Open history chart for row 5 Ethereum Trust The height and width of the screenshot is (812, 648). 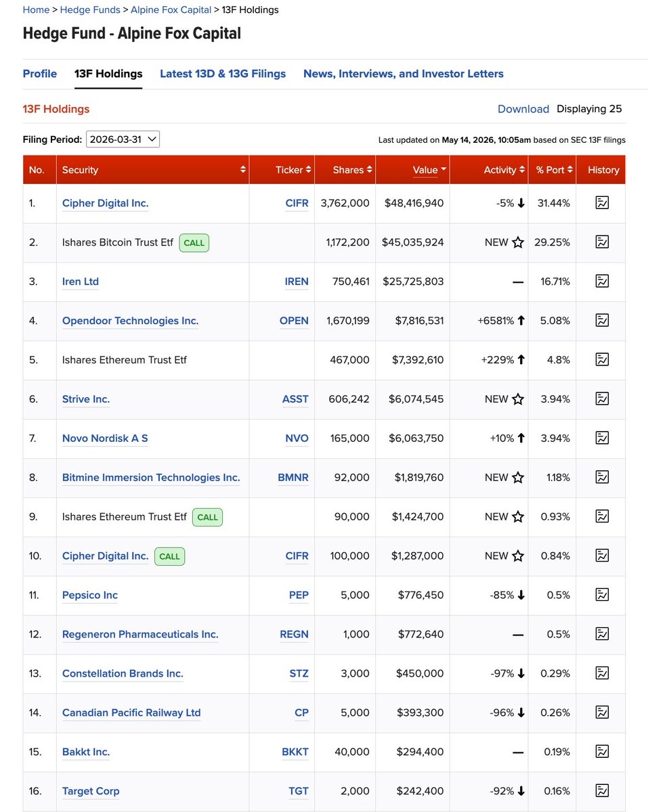(601, 359)
